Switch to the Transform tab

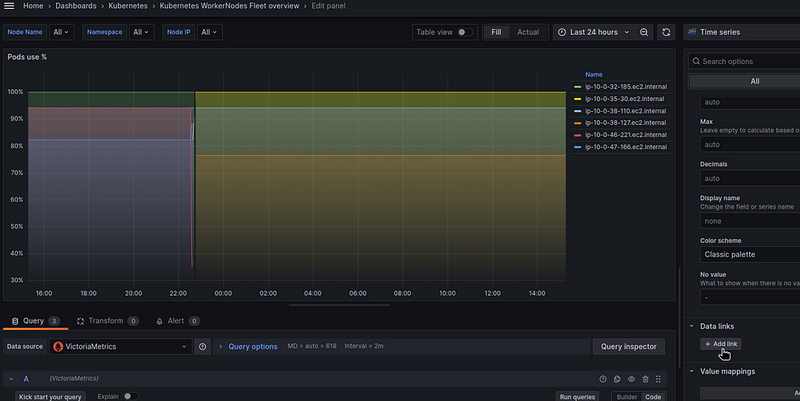click(105, 321)
